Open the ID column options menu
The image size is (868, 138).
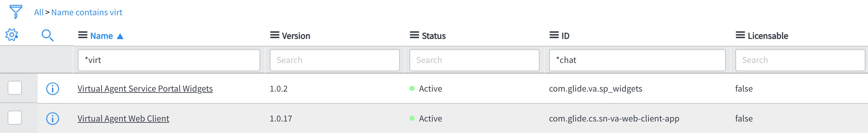pos(554,35)
